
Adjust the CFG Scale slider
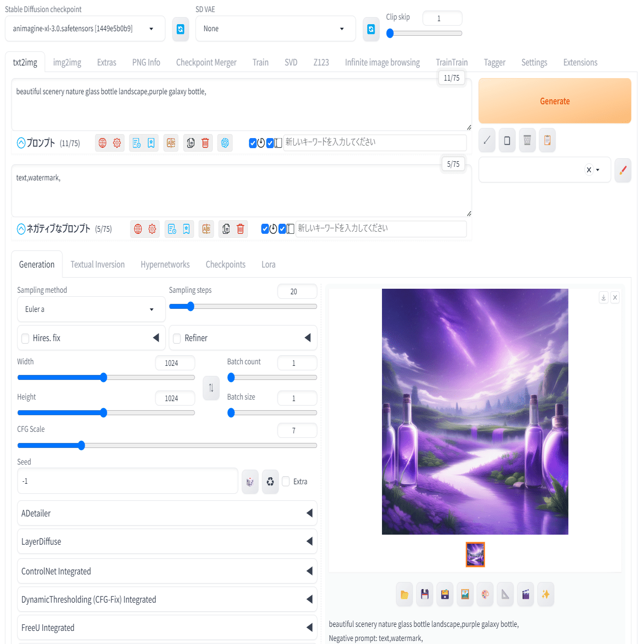click(x=167, y=445)
